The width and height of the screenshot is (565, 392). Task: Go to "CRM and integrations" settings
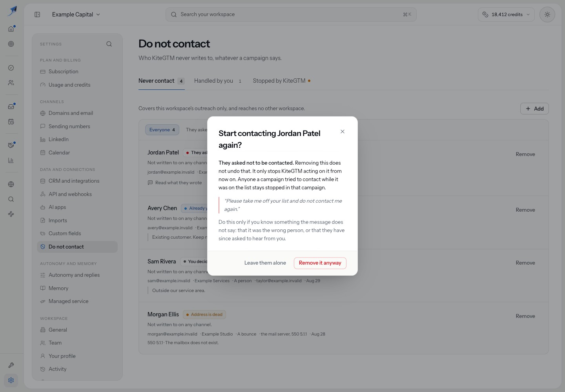tap(77, 181)
